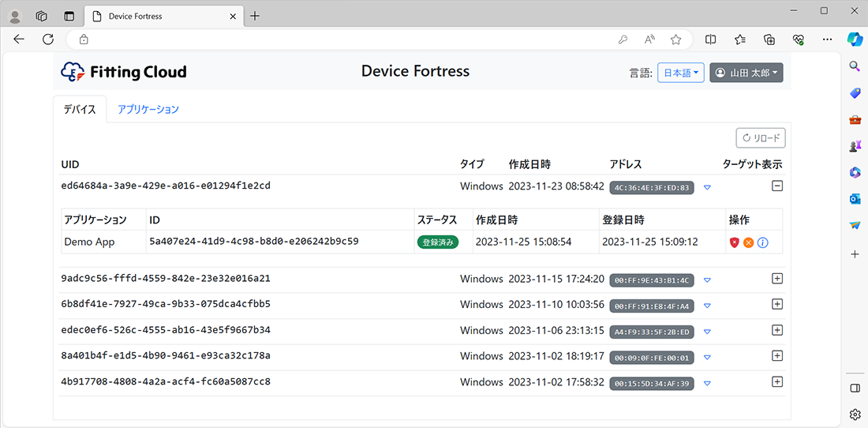The height and width of the screenshot is (428, 868).
Task: Click the browser refresh icon
Action: pyautogui.click(x=48, y=39)
